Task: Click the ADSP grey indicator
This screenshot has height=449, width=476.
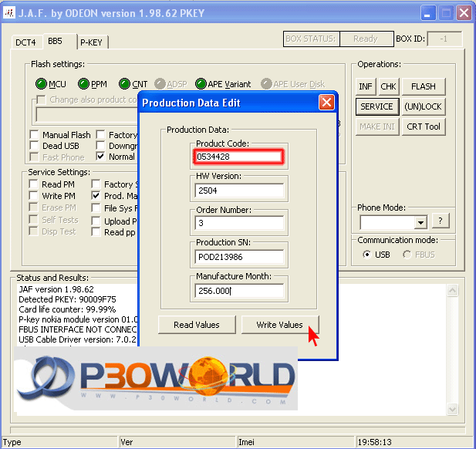Action: [160, 84]
